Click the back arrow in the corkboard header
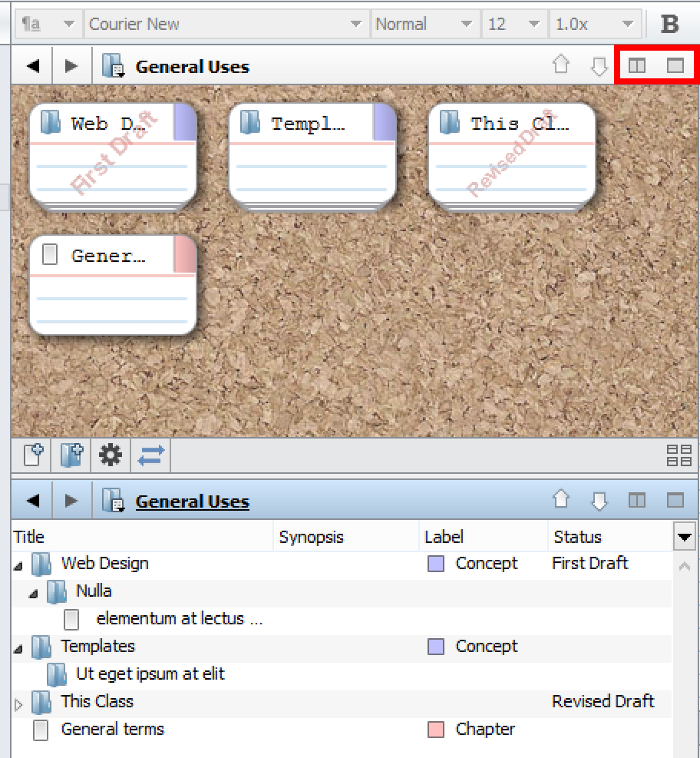 pyautogui.click(x=32, y=67)
